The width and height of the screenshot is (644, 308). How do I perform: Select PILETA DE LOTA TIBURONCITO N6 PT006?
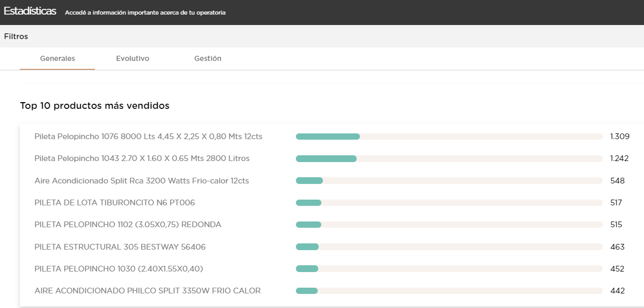point(115,203)
